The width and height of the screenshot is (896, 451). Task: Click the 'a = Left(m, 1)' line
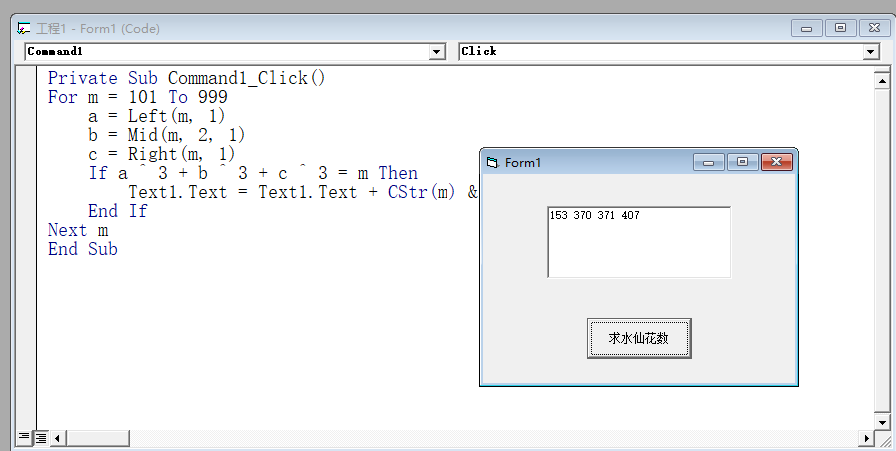(157, 116)
